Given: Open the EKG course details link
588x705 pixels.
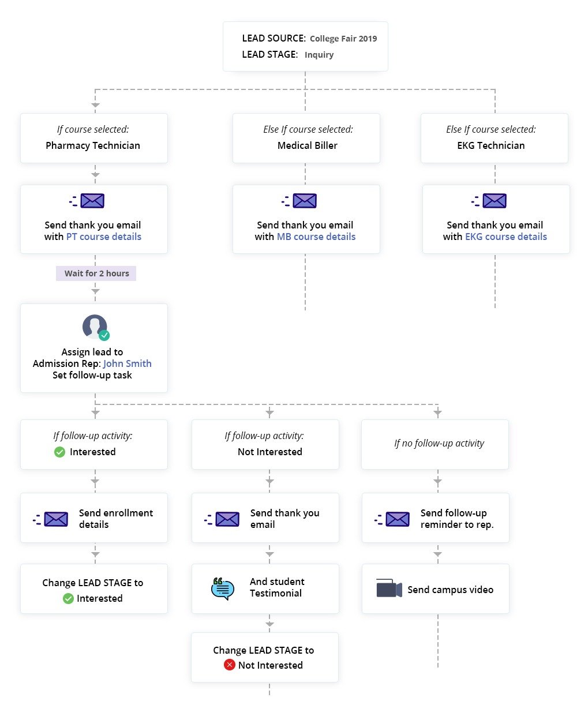Looking at the screenshot, I should coord(506,237).
